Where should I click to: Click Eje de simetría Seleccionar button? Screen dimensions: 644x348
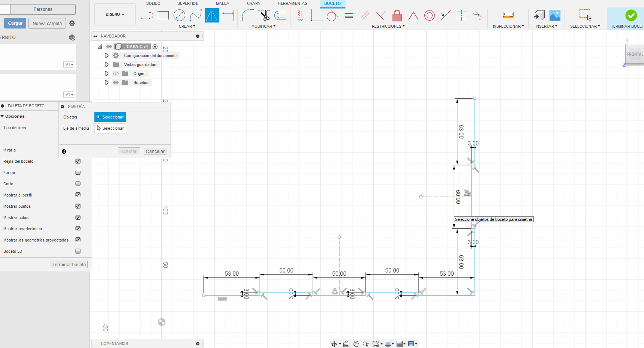[110, 128]
